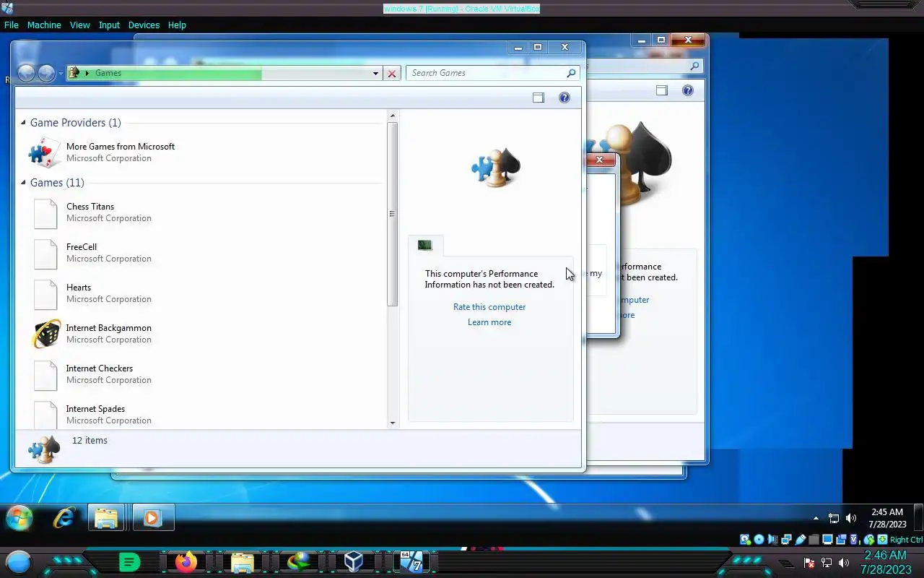Open the Machine menu
The image size is (924, 578).
coord(44,25)
